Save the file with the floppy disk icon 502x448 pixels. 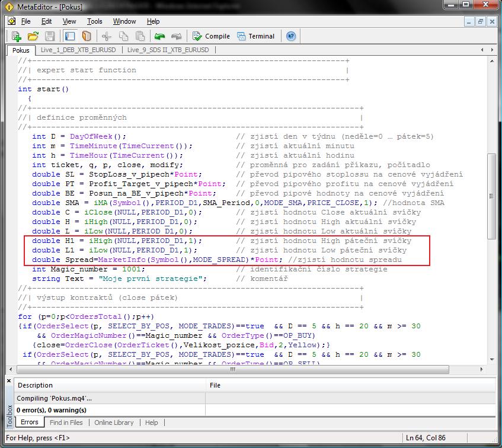[50, 36]
